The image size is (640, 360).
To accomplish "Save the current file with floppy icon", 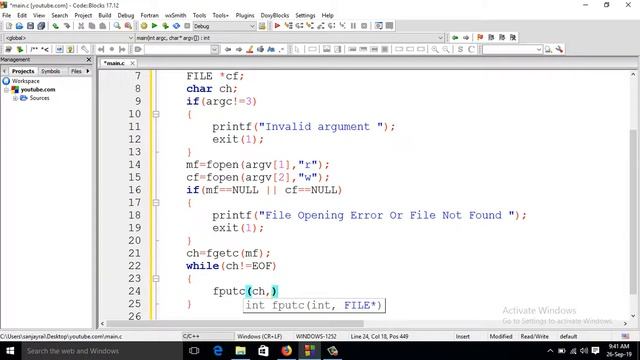I will click(x=30, y=26).
